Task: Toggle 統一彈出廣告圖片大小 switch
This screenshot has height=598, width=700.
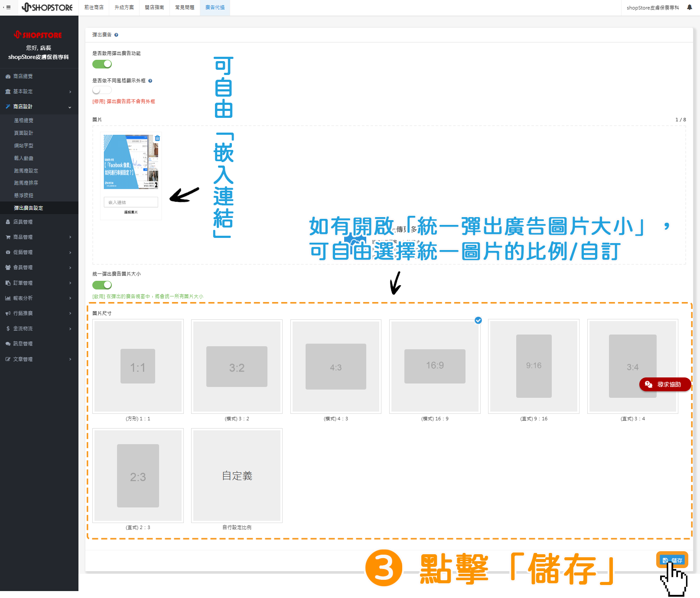Action: (102, 285)
